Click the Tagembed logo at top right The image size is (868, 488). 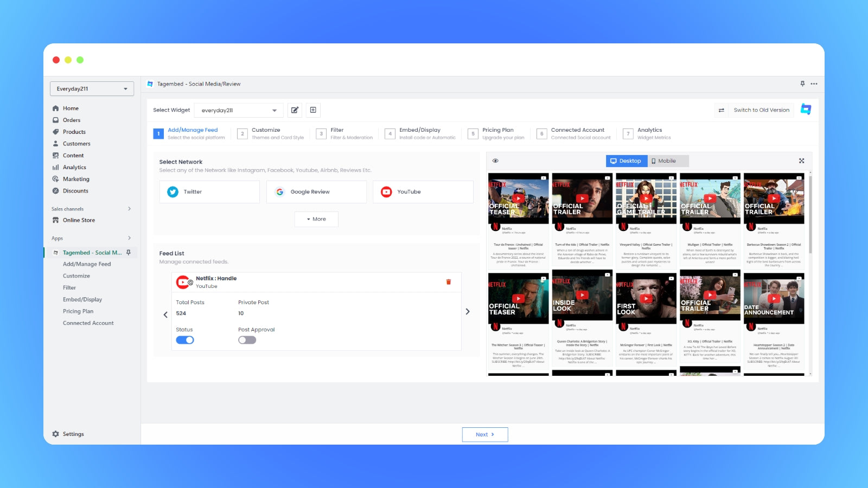click(806, 110)
